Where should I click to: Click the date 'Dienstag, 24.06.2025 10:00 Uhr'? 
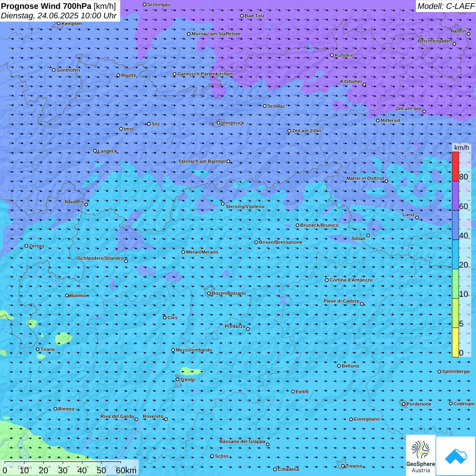59,16
